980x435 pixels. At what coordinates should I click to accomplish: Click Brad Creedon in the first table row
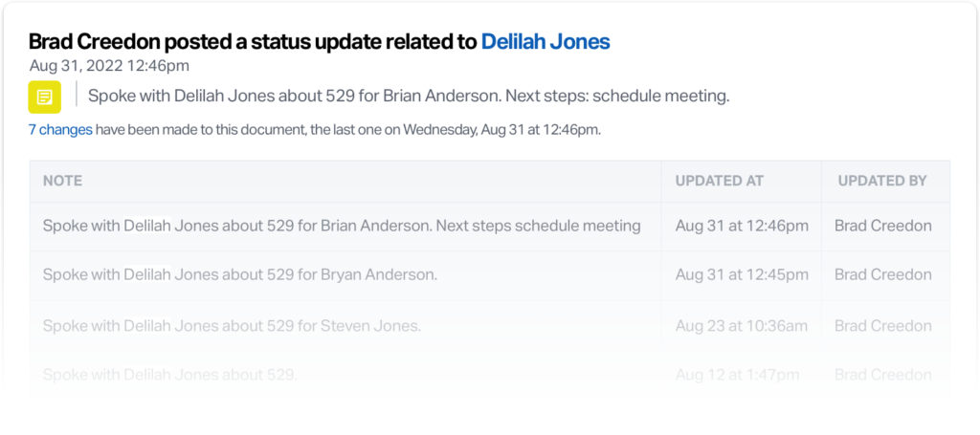click(x=883, y=226)
